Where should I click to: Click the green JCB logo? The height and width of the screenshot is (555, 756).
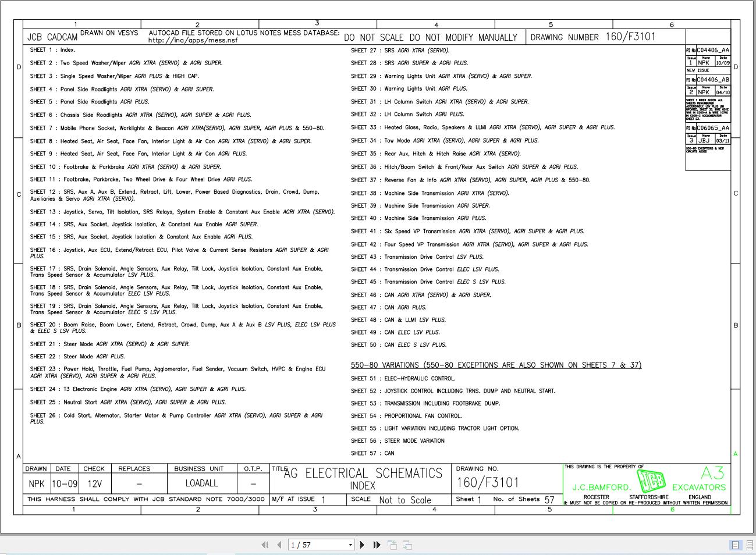coord(651,481)
